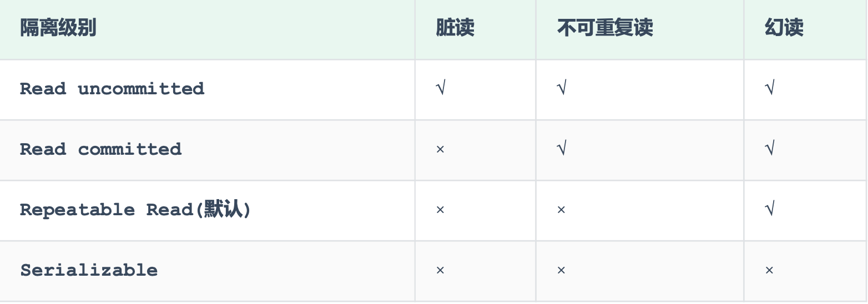This screenshot has height=304, width=868.
Task: Click Read uncommitted 不可重复读 check mark
Action: (x=561, y=89)
